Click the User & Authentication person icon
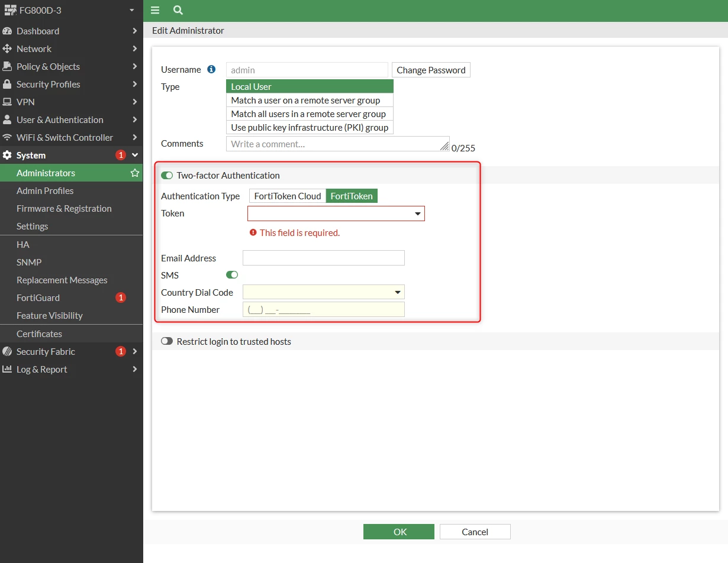Screen dimensions: 728x563 [7, 119]
